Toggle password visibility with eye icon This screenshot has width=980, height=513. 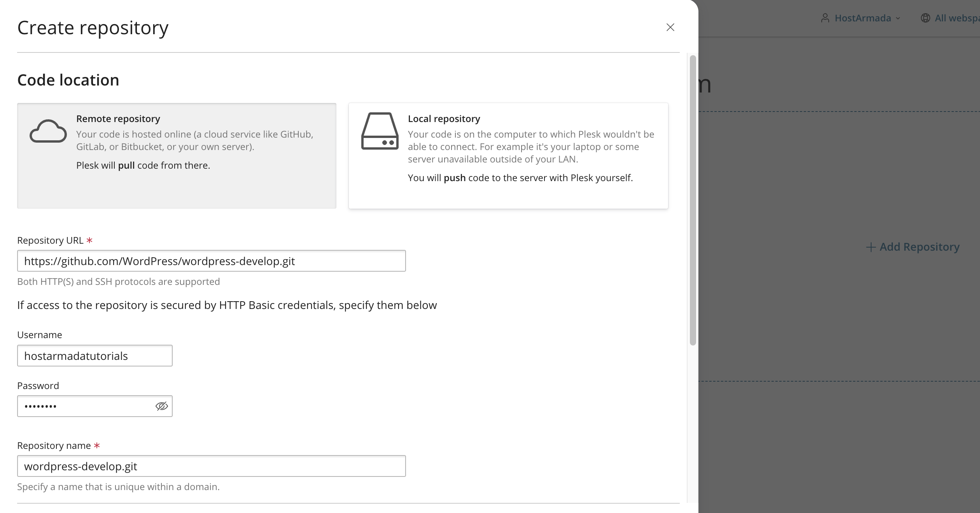tap(161, 406)
